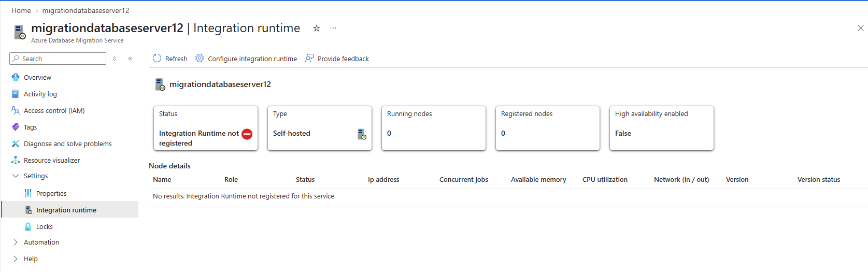Click the Access control (IAM) people icon

[16, 110]
